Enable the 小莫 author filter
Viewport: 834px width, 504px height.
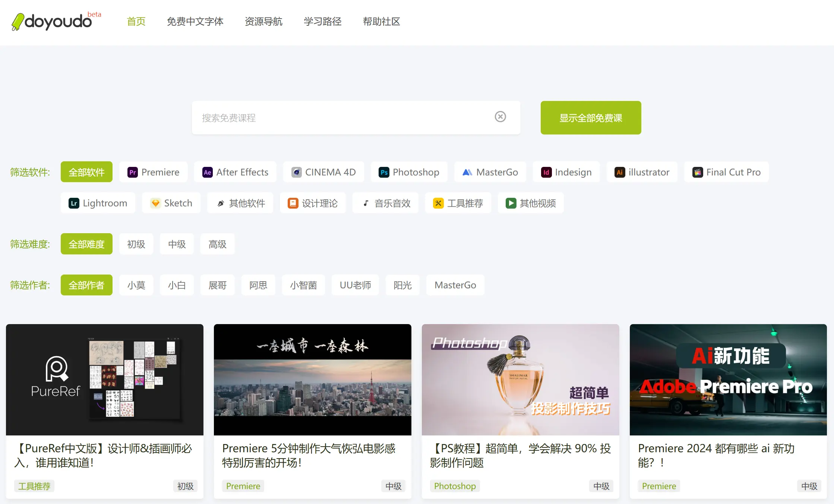[136, 285]
